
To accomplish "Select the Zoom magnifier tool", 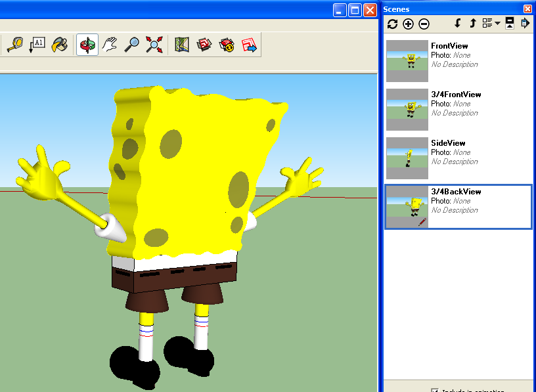I will tap(131, 45).
